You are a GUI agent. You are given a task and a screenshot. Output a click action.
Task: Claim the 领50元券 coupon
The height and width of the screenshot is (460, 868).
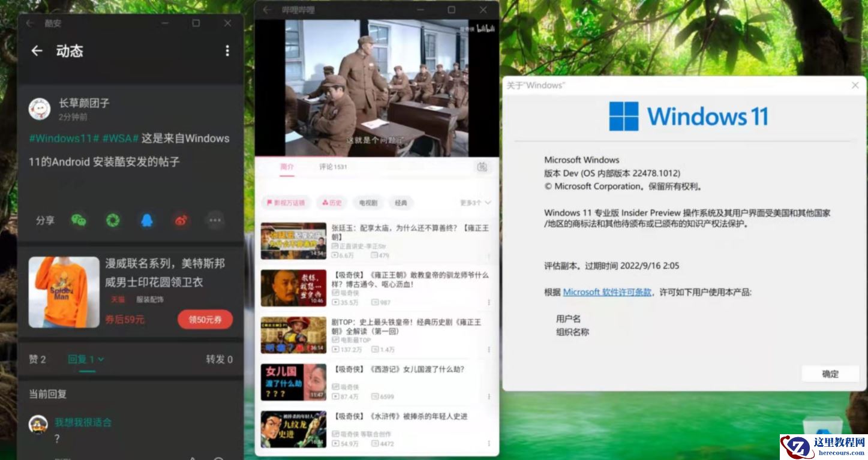click(205, 320)
